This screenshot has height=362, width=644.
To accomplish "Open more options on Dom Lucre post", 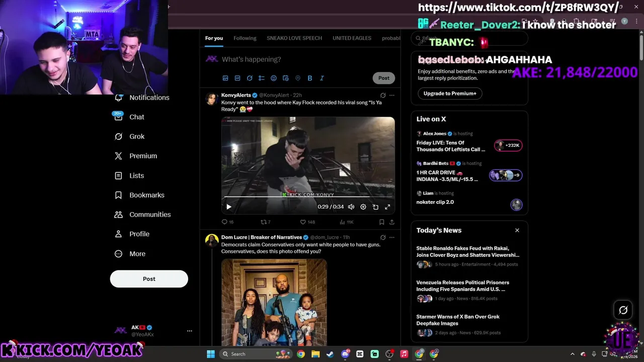I will click(x=392, y=237).
